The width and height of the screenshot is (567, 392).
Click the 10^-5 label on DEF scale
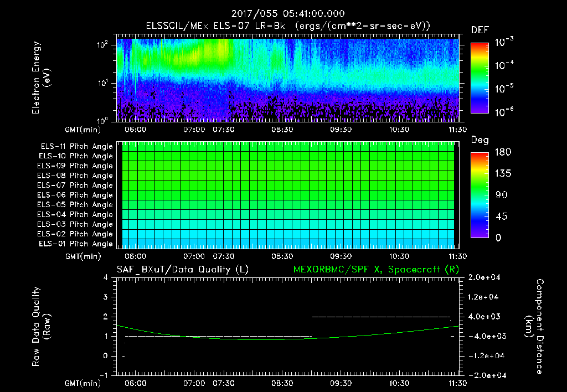(x=504, y=89)
